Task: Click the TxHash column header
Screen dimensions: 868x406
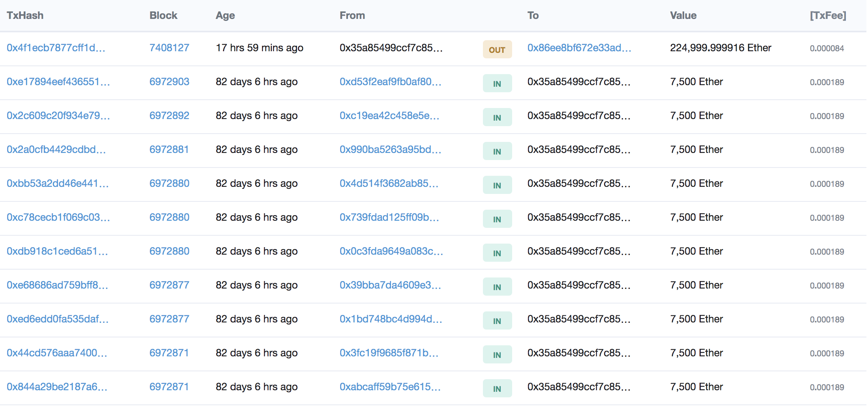Action: [x=25, y=15]
